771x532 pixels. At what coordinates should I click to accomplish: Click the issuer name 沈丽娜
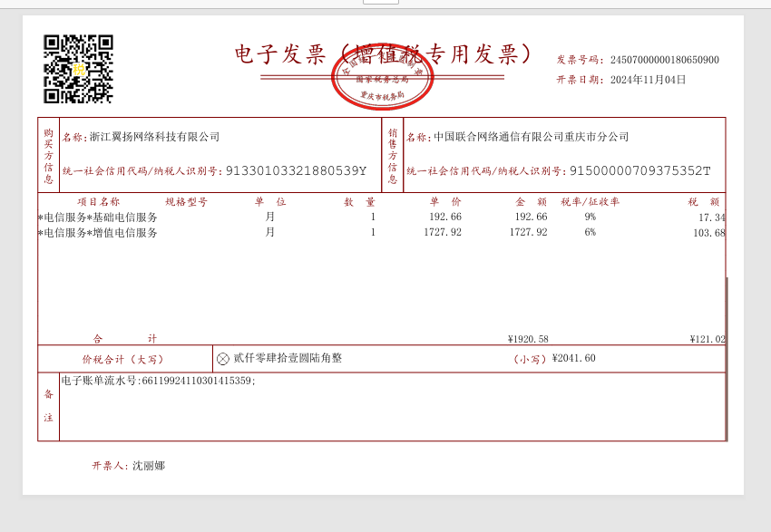pos(149,466)
